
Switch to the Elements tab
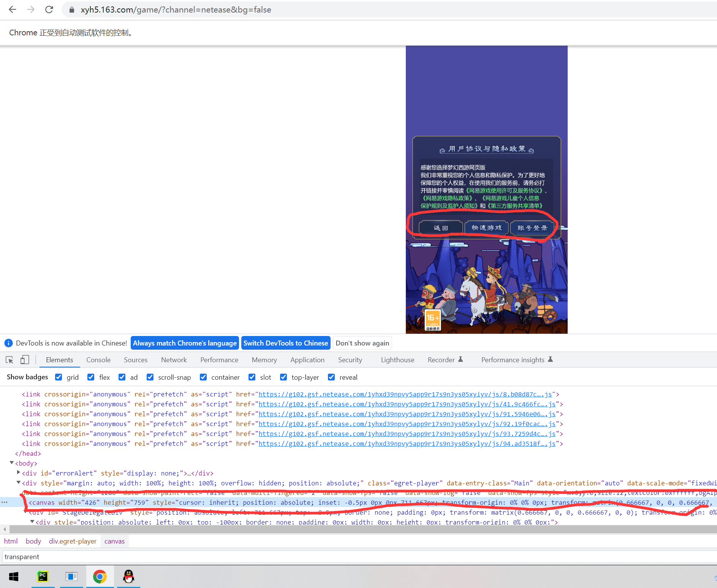point(59,360)
